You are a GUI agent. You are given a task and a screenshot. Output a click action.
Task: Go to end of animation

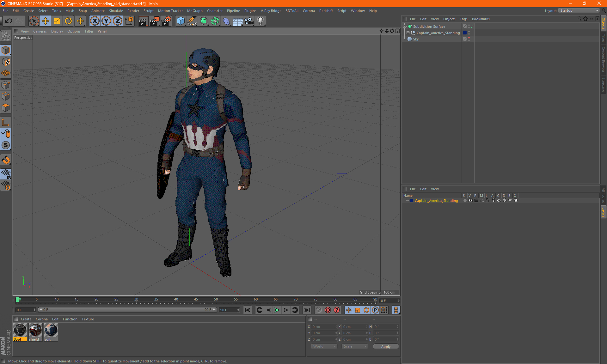pyautogui.click(x=307, y=310)
